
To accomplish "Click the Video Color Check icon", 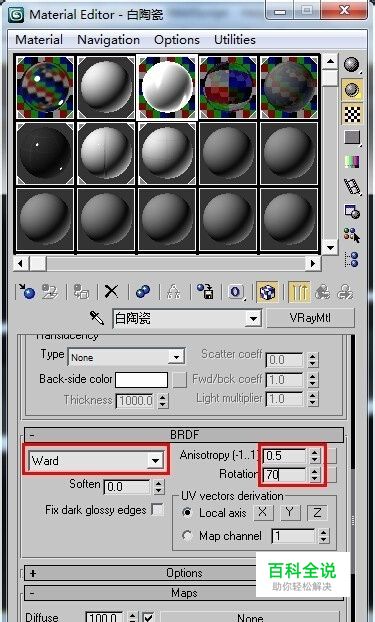I will 352,162.
